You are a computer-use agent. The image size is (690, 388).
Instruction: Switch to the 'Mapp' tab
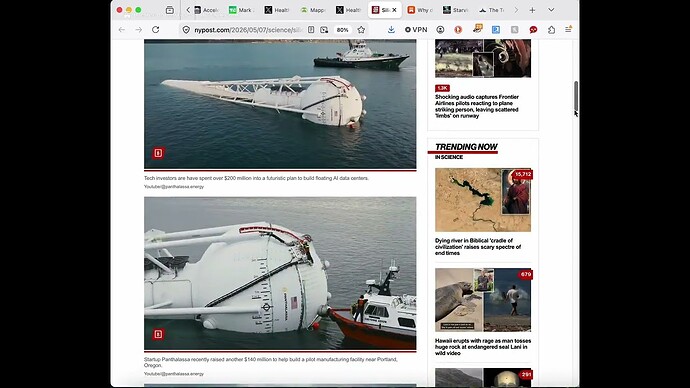pos(313,10)
